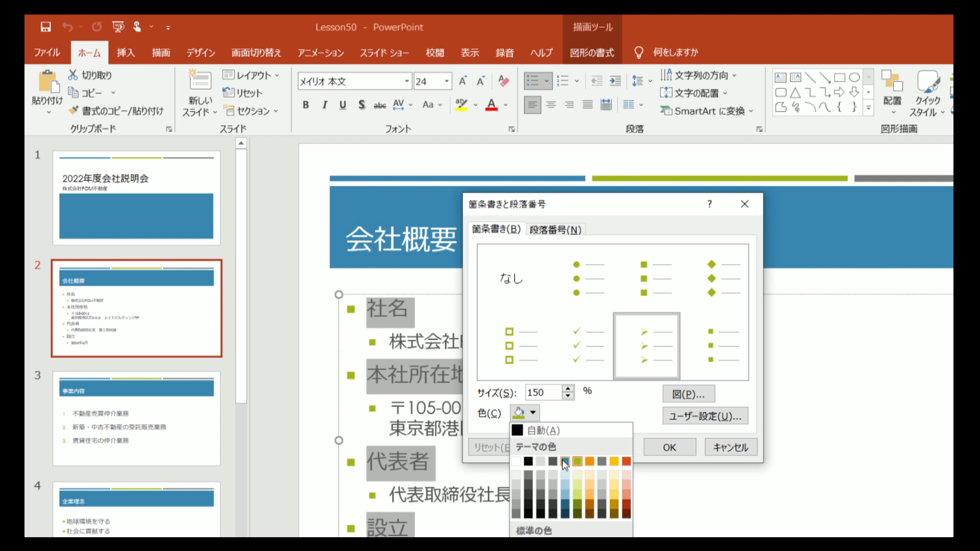This screenshot has width=980, height=551.
Task: Toggle center text alignment
Action: pos(551,105)
